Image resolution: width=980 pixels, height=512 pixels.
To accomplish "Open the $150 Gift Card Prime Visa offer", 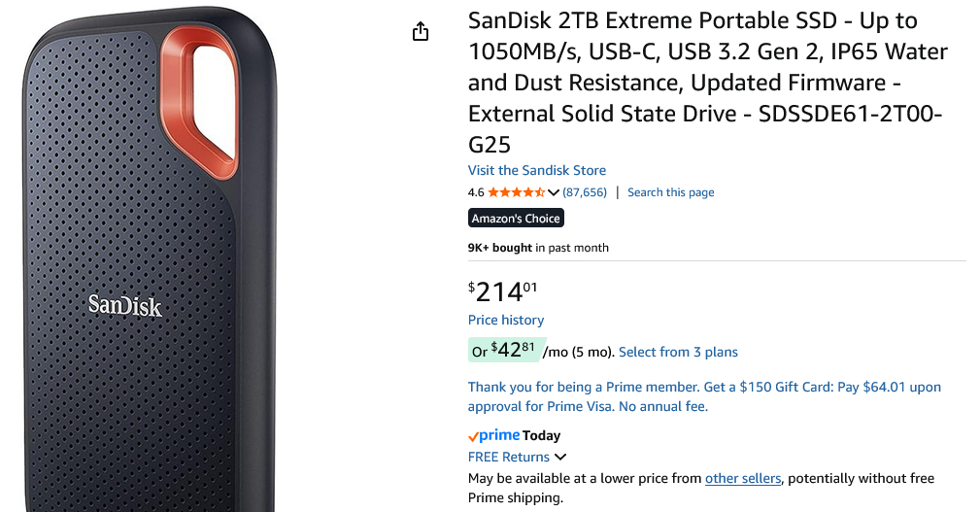I will 704,396.
